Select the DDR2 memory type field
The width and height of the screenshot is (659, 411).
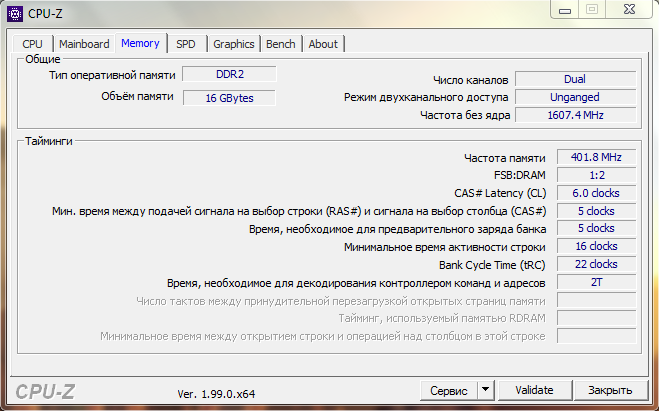229,74
